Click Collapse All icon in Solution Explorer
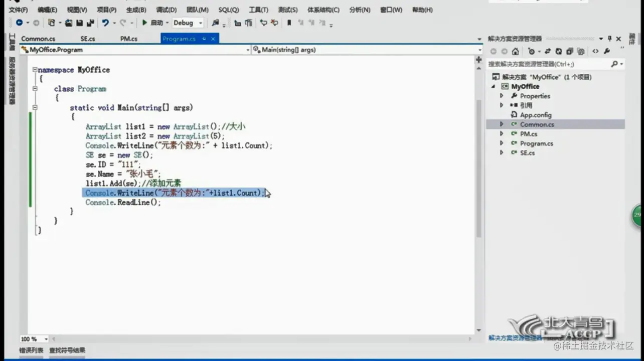 [570, 51]
